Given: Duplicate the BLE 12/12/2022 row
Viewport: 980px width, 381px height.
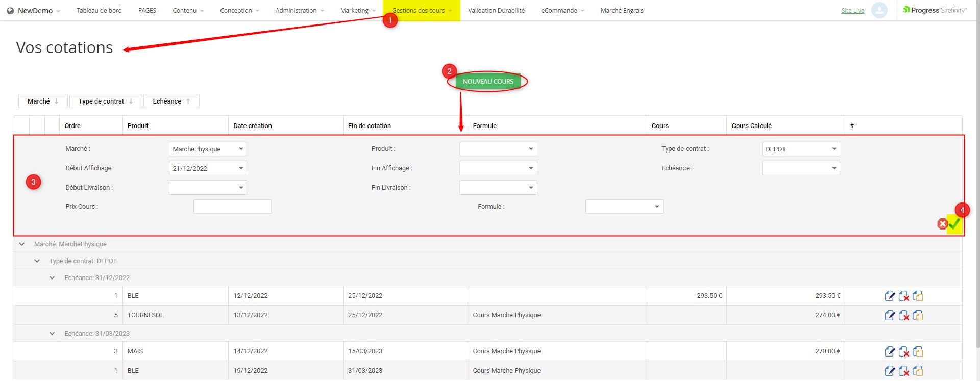Looking at the screenshot, I should pos(917,296).
